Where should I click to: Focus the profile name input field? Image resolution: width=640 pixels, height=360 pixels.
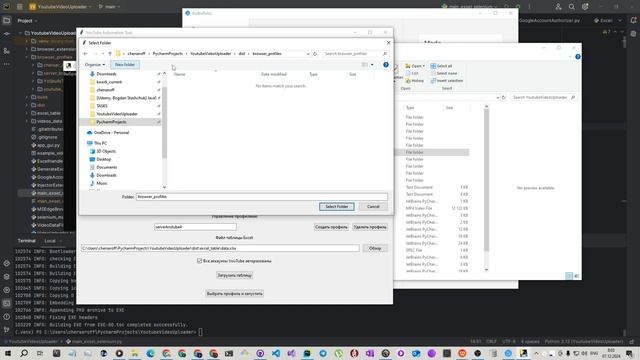195,227
